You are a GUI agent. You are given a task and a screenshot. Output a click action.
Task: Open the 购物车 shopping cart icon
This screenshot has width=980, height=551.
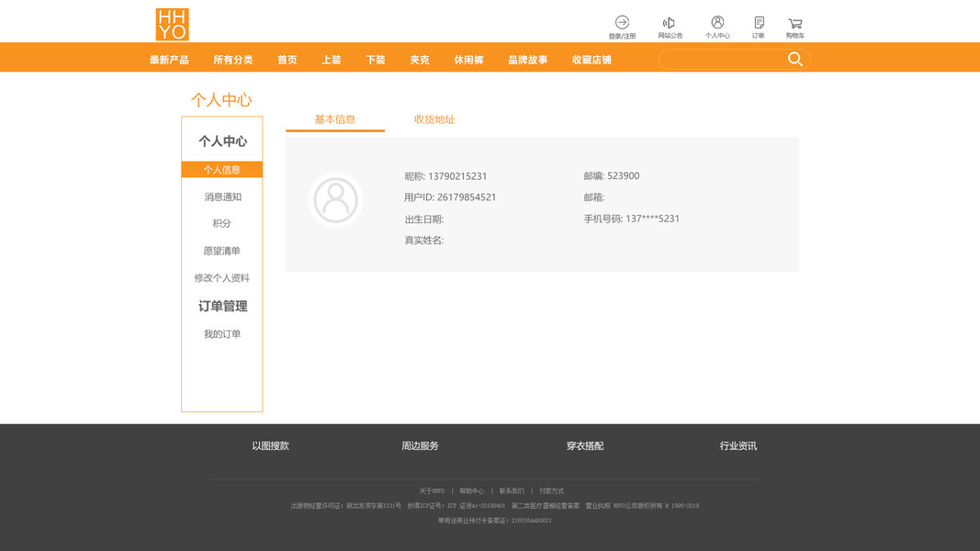[x=795, y=28]
